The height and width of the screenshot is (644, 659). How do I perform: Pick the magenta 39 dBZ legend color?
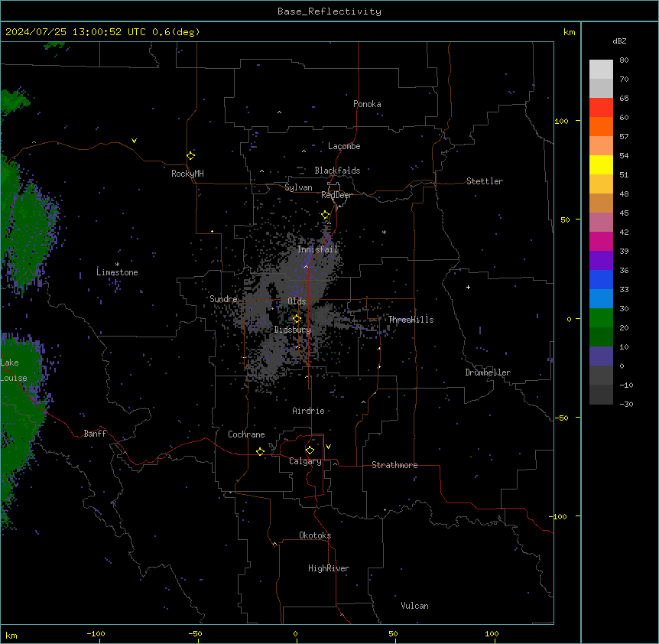601,241
